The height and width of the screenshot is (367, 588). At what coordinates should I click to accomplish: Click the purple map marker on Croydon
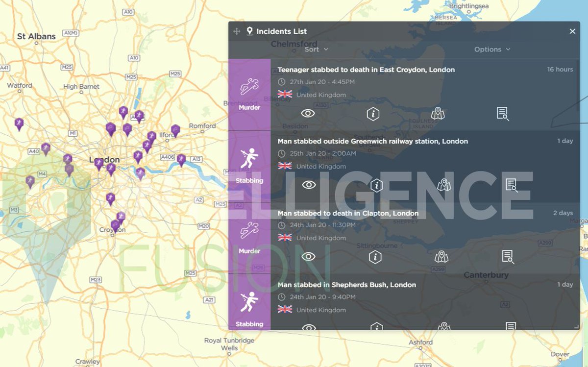click(x=115, y=225)
